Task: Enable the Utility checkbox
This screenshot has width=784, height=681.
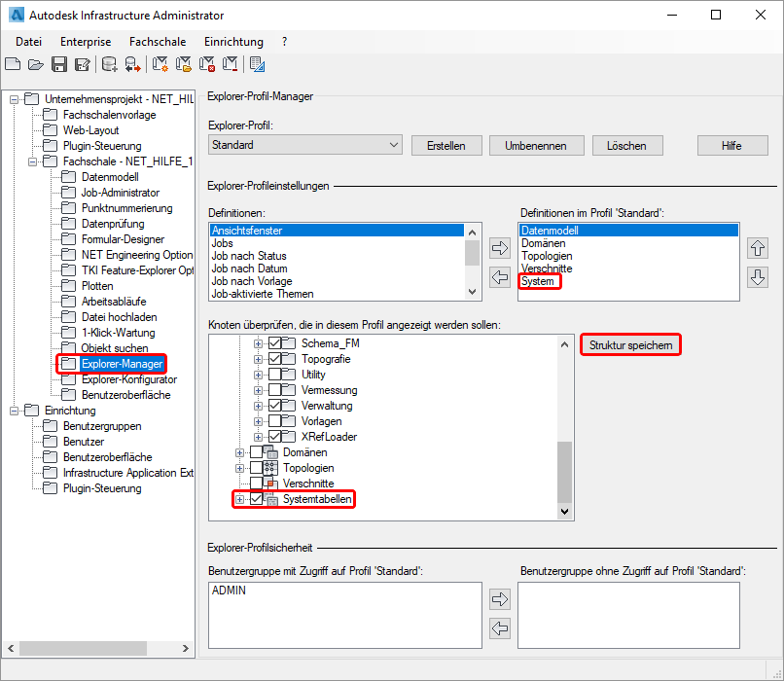Action: coord(274,374)
